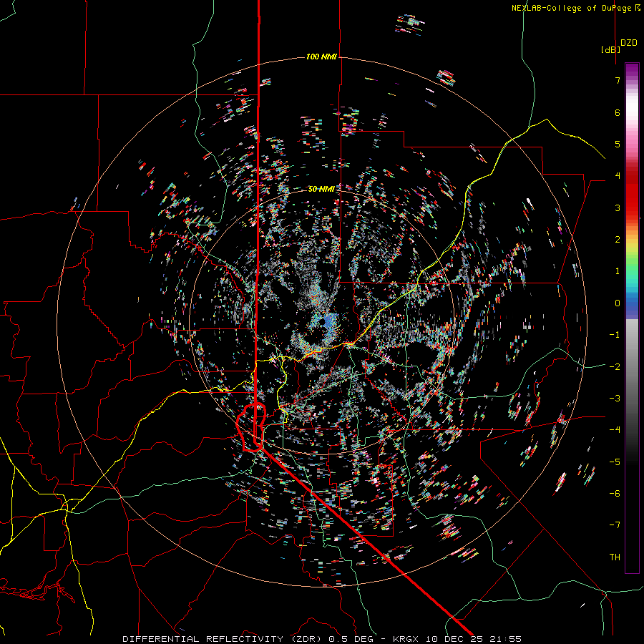Select the -6 value on the dB scale
This screenshot has width=644, height=644.
[615, 494]
